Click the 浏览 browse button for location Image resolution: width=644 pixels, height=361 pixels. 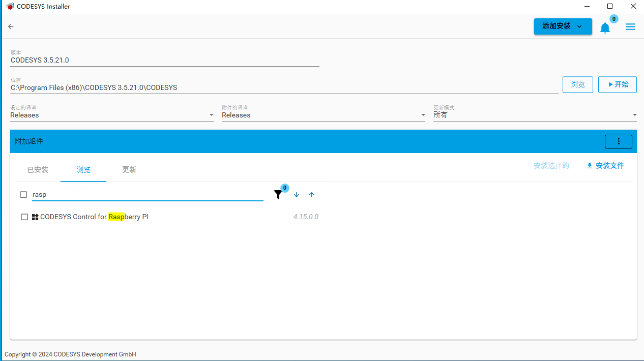[578, 84]
